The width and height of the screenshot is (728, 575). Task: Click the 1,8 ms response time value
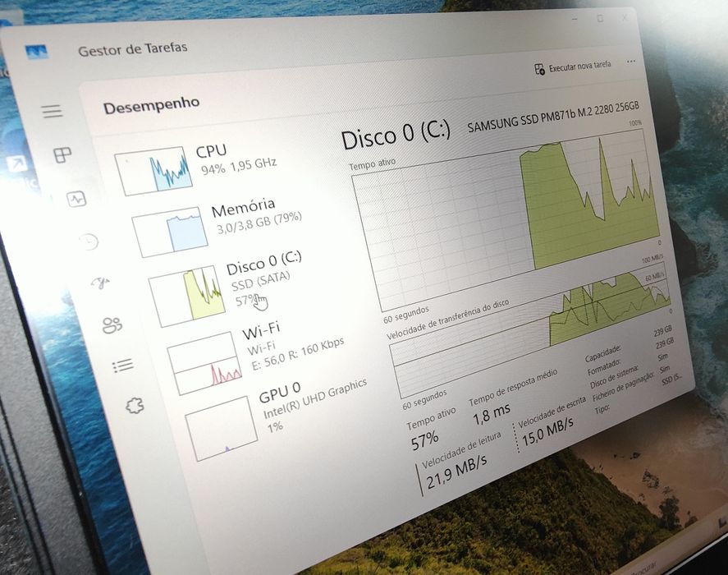(x=492, y=414)
